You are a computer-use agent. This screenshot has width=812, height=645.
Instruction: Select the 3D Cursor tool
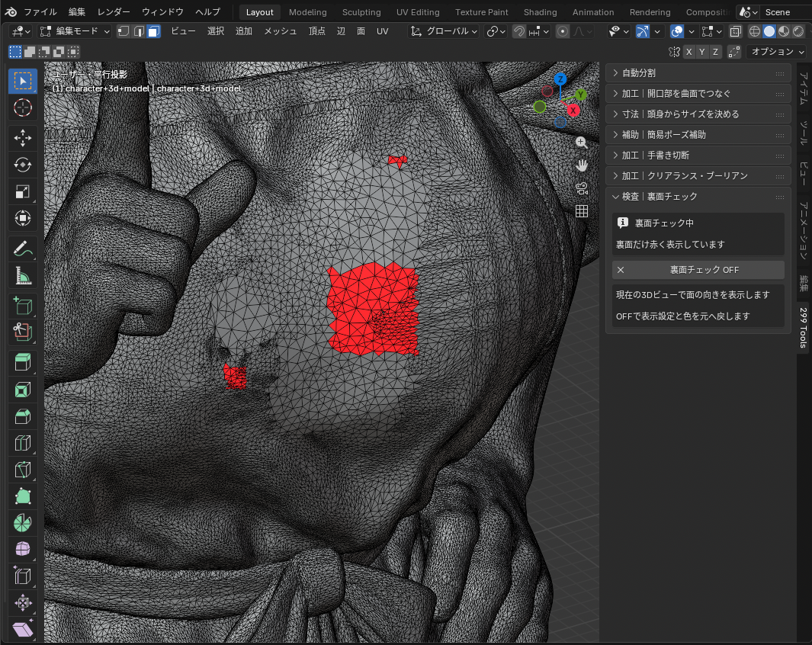(22, 107)
